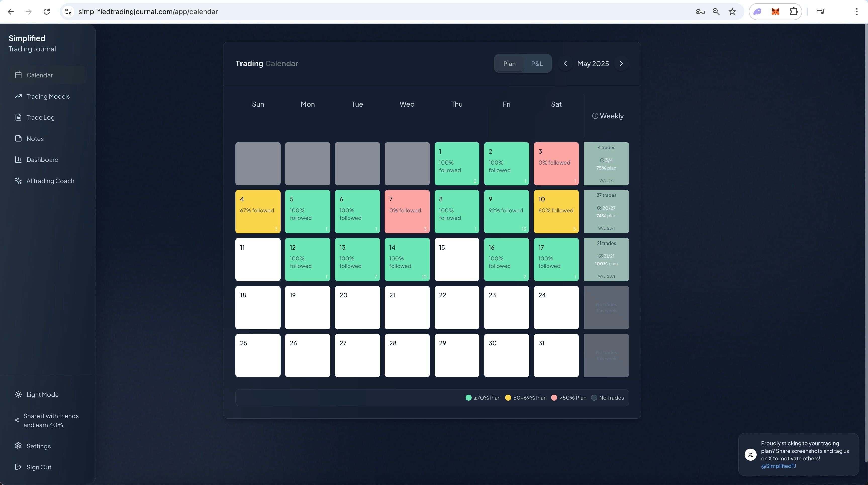Open May 9 cell showing 92% followed

tap(506, 212)
